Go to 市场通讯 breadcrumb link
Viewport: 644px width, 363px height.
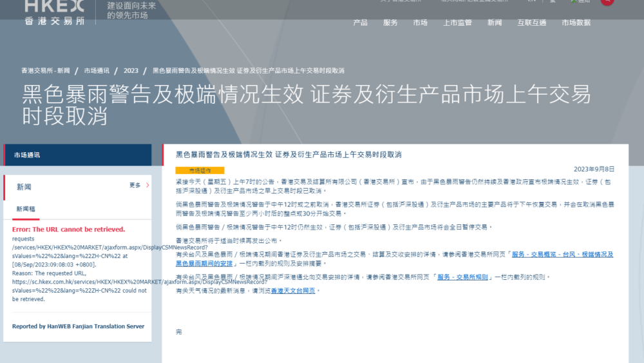pyautogui.click(x=97, y=70)
